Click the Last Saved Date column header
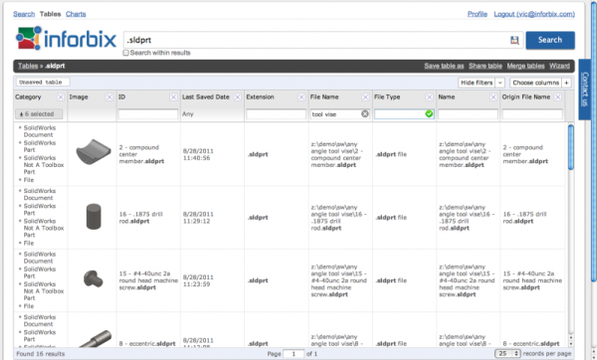 tap(206, 97)
